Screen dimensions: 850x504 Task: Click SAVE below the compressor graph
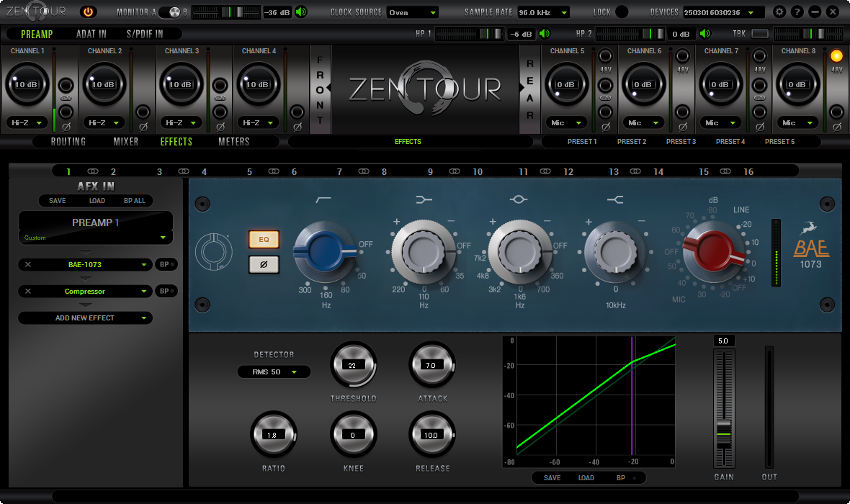(x=552, y=477)
